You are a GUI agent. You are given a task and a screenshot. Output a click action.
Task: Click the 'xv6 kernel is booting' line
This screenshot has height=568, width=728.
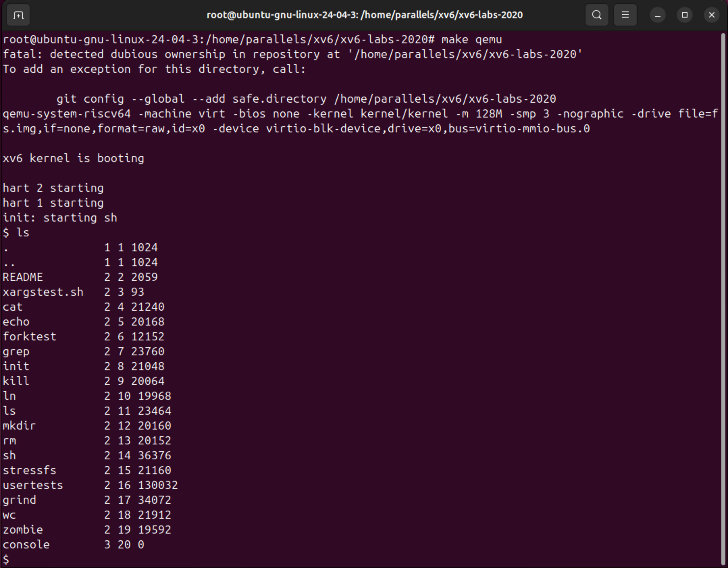pyautogui.click(x=73, y=158)
